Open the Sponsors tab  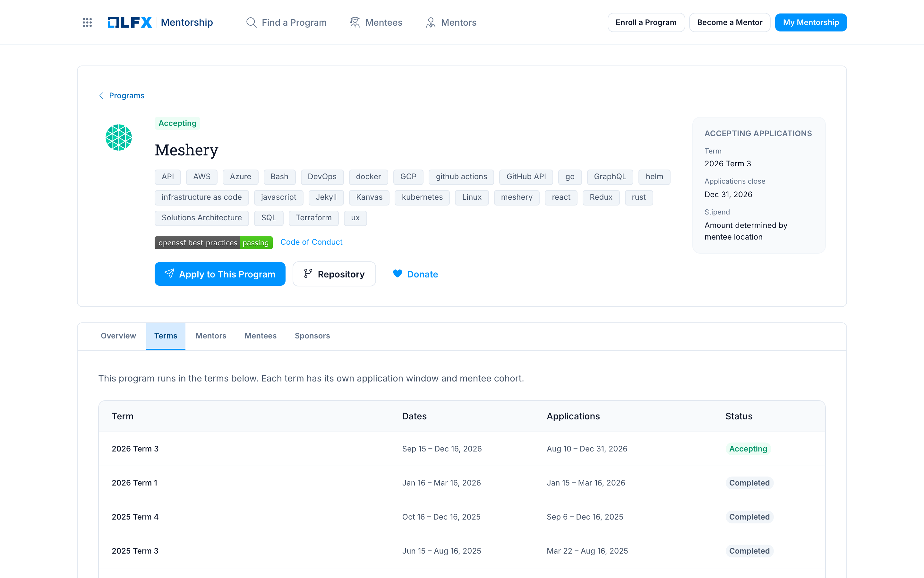(312, 336)
